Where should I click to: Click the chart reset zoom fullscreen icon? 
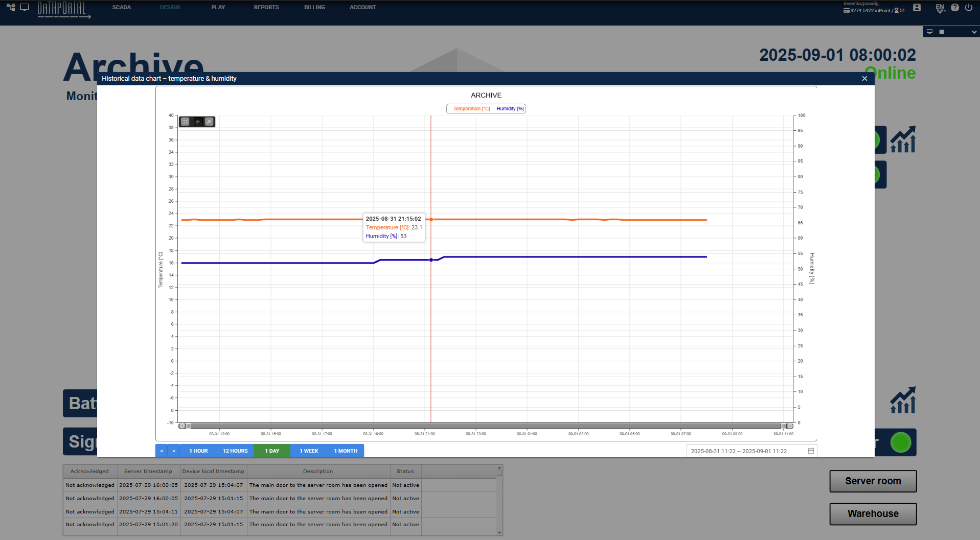coord(186,122)
